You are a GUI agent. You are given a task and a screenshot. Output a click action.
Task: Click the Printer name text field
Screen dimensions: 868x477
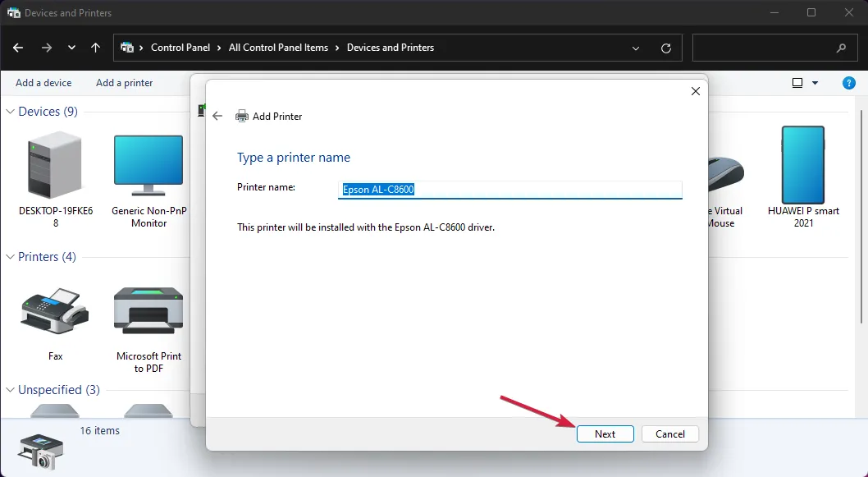coord(509,190)
